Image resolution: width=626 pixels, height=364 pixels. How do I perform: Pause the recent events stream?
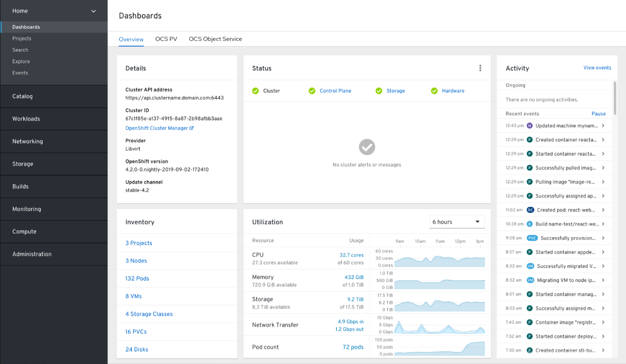click(598, 113)
